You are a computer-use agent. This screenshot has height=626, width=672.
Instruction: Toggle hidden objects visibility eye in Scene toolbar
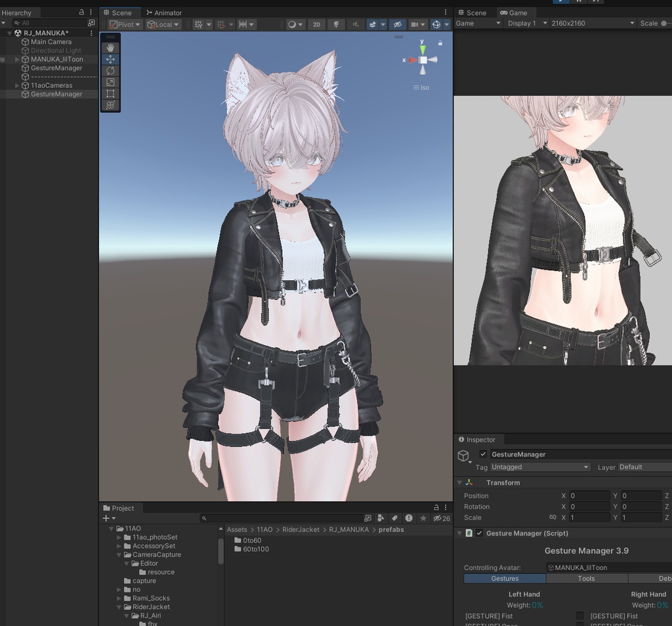click(x=397, y=24)
